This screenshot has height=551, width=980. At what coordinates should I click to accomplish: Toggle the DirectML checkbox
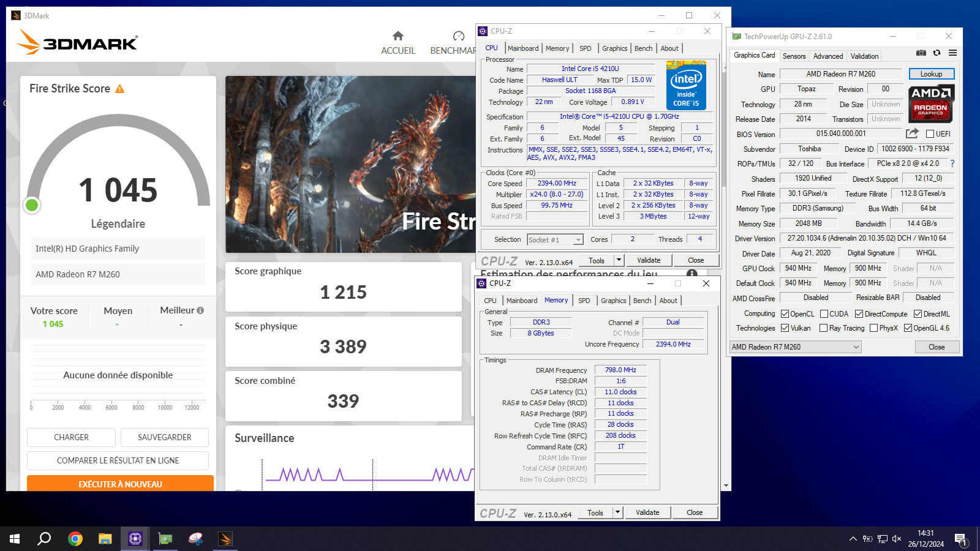click(918, 313)
